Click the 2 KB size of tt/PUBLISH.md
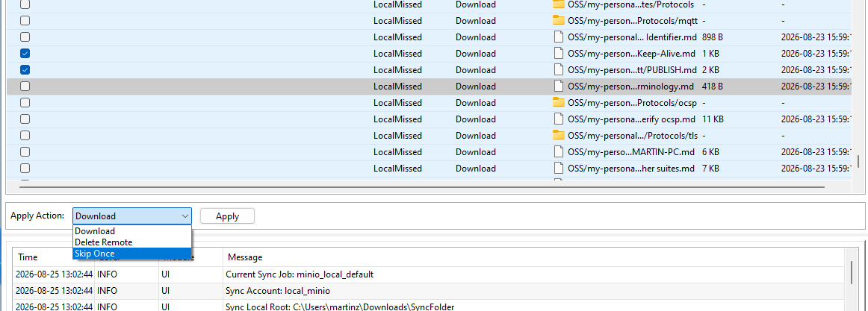Image resolution: width=868 pixels, height=311 pixels. click(x=710, y=70)
